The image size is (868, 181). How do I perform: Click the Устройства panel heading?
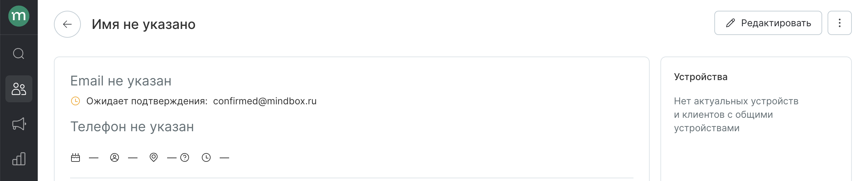701,77
